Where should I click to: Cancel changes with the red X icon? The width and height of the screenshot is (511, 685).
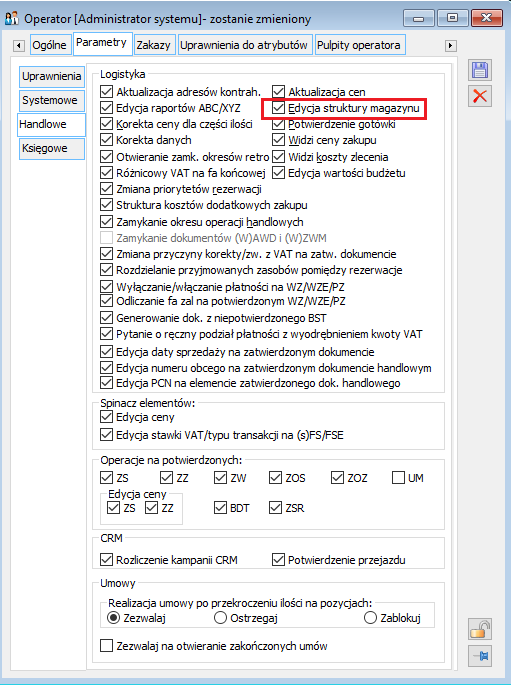pyautogui.click(x=480, y=96)
